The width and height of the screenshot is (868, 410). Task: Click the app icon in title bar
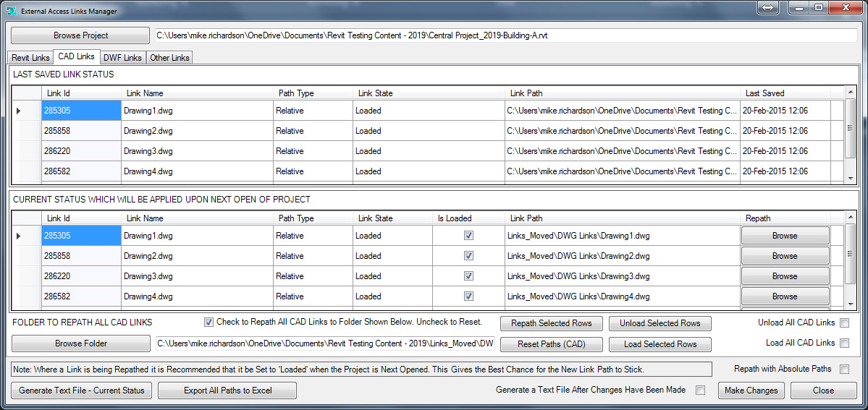coord(11,10)
